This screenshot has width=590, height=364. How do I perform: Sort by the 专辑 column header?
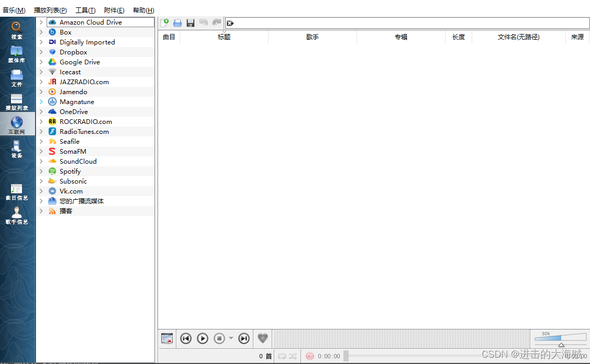click(x=400, y=37)
